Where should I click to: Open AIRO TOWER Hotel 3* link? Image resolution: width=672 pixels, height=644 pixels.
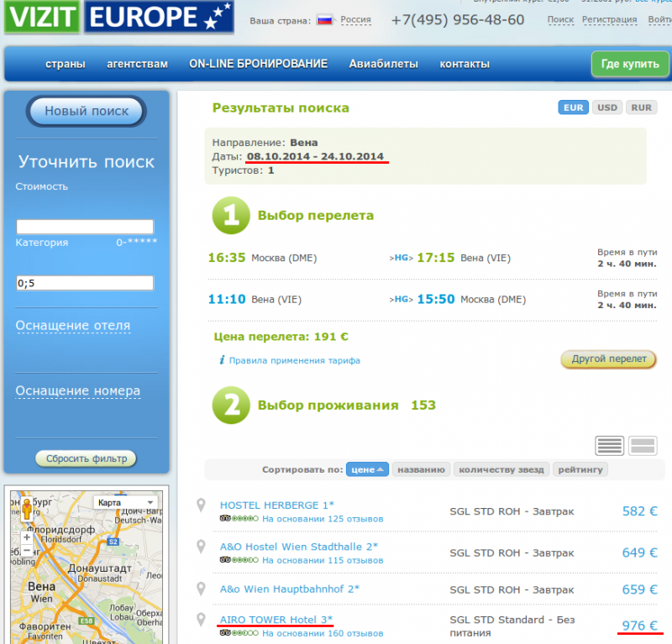(x=276, y=620)
